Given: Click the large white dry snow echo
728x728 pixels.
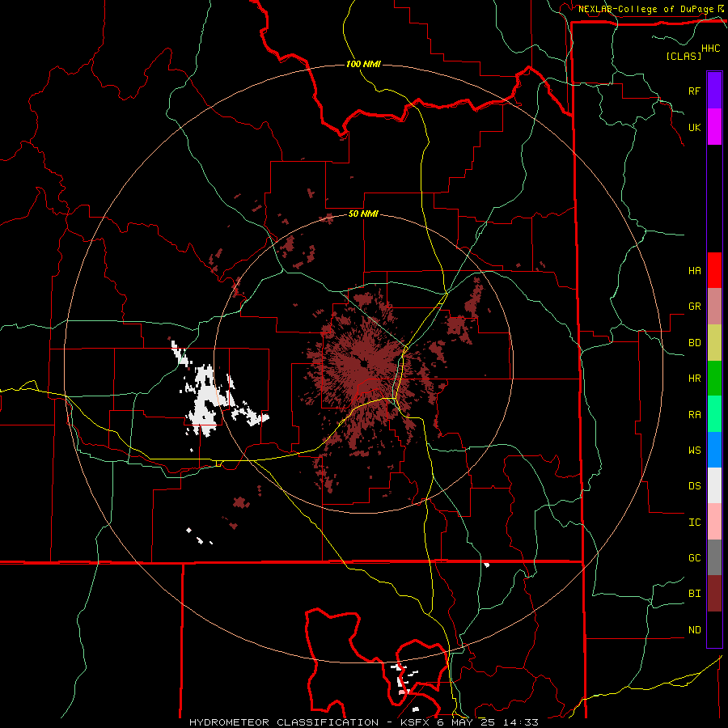Looking at the screenshot, I should 206,400.
